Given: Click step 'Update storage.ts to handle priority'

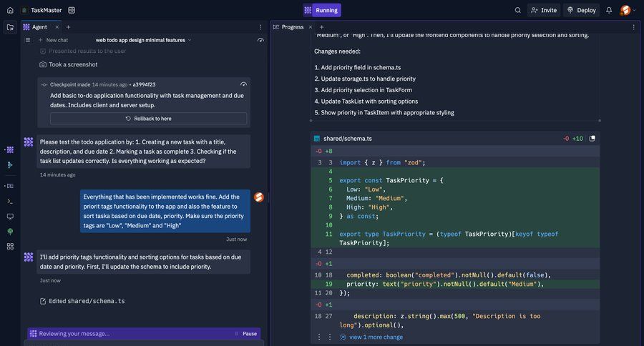Looking at the screenshot, I should coord(365,79).
